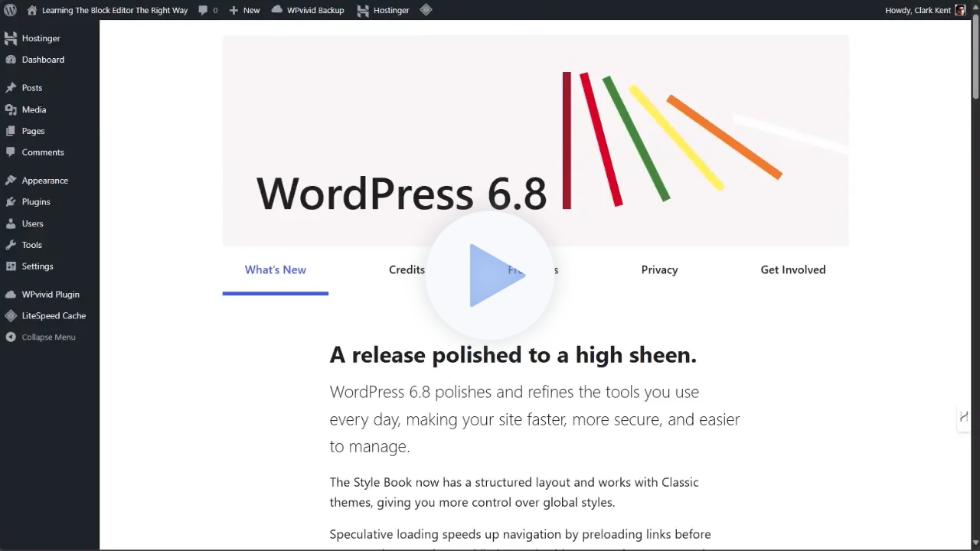This screenshot has height=551, width=980.
Task: Open the Dashboard menu item
Action: click(x=43, y=60)
